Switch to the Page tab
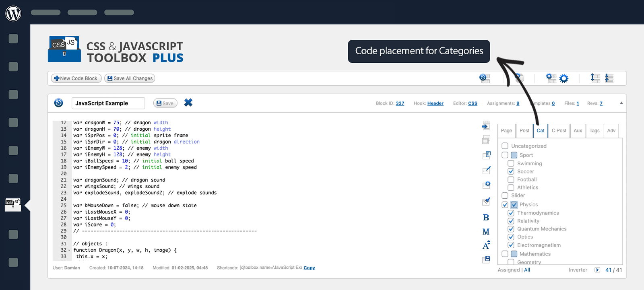Viewport: 644px width, 290px height. point(506,131)
